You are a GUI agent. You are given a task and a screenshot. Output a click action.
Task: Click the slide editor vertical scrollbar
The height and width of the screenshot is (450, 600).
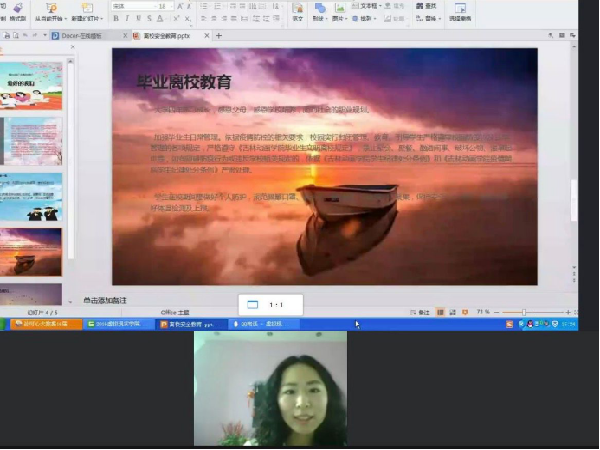tap(574, 200)
